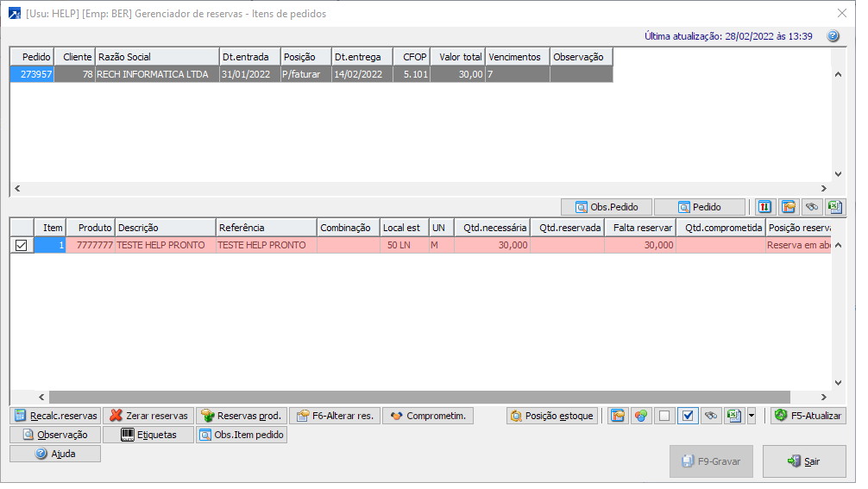Click TESTE HELP PRONTO in Descrição column

(x=165, y=245)
